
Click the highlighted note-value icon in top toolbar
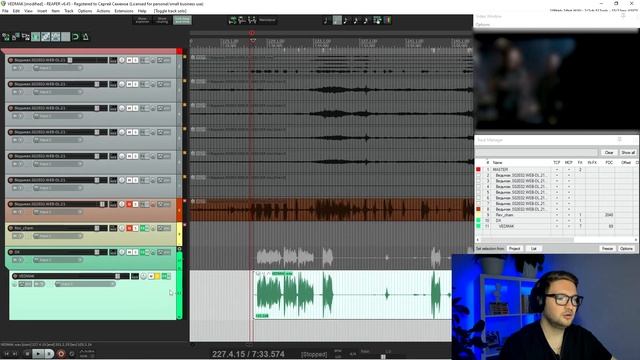[x=337, y=20]
